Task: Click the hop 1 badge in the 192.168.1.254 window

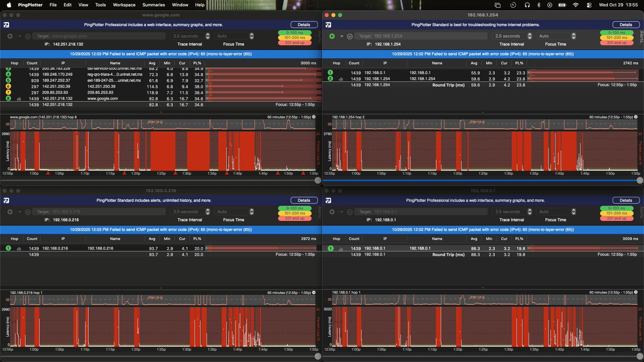Action: tap(330, 72)
